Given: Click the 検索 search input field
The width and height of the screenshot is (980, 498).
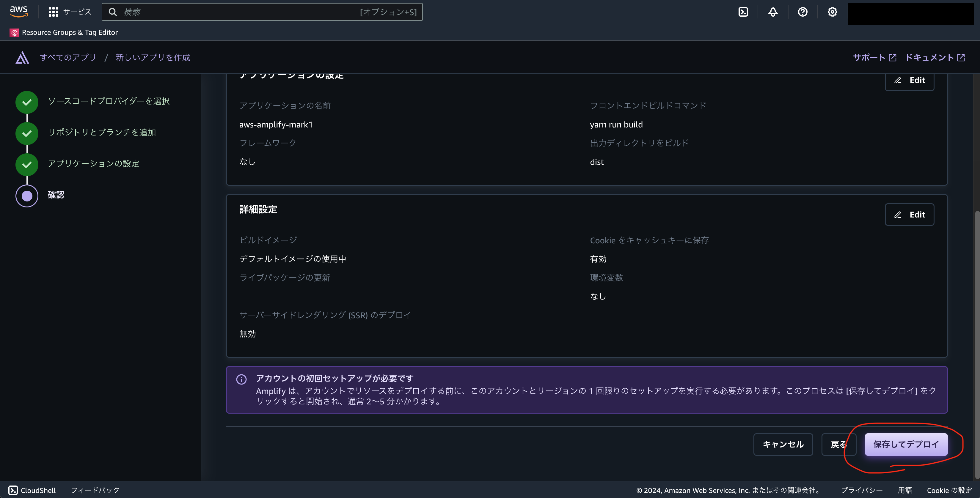Looking at the screenshot, I should 263,12.
